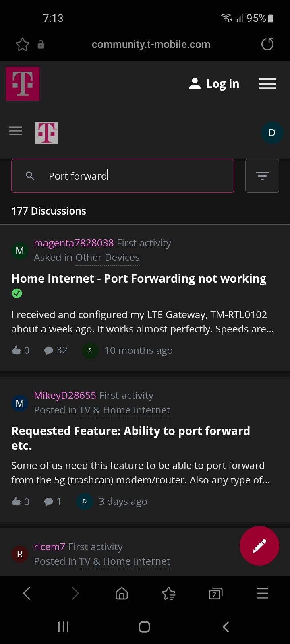
Task: Open the magenta7828038 user profile
Action: pyautogui.click(x=74, y=243)
